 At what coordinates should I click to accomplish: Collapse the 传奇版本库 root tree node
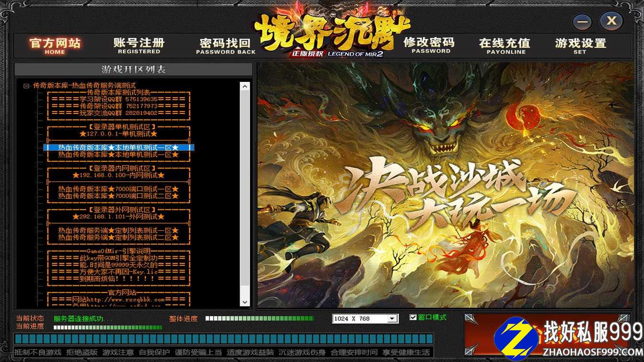(26, 86)
